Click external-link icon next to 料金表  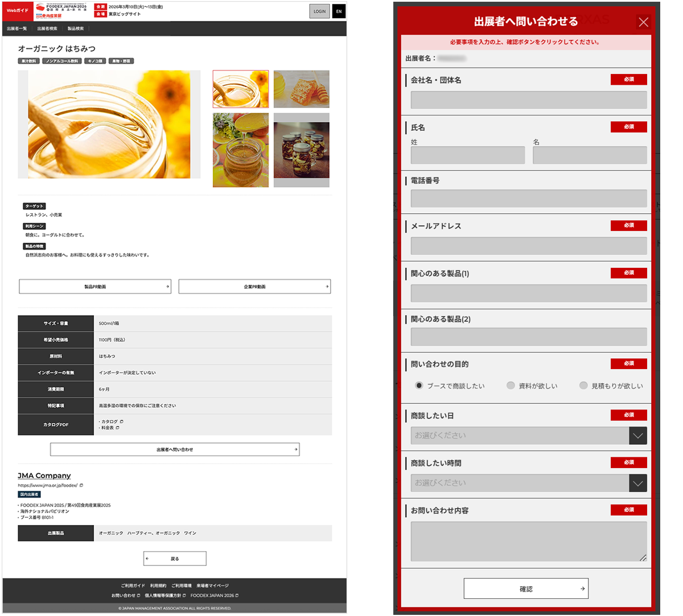pos(118,428)
